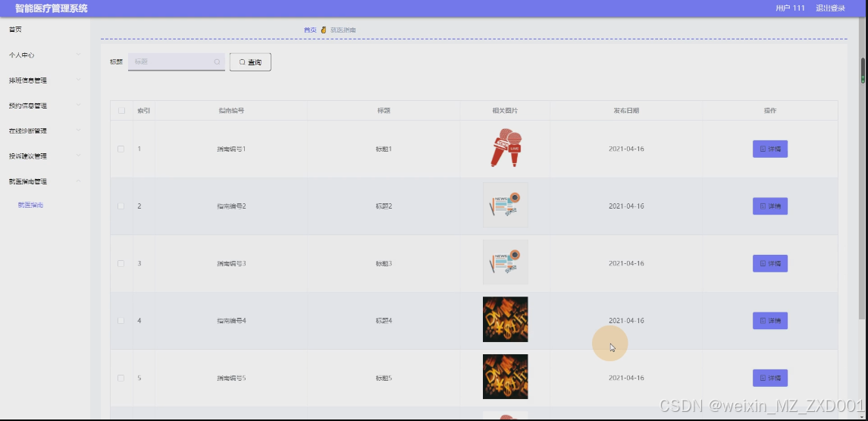Screen dimensions: 868x421
Task: Click the 标题1 cell
Action: (384, 149)
